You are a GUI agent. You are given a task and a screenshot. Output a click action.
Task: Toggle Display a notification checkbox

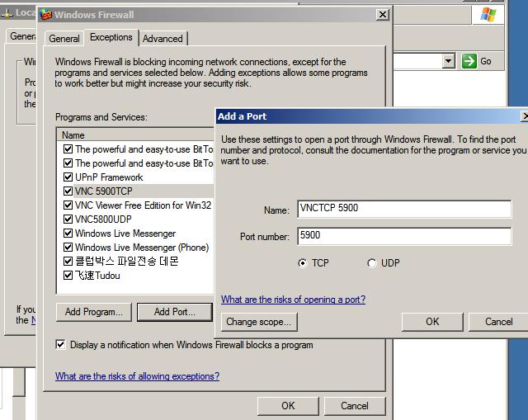click(x=61, y=345)
